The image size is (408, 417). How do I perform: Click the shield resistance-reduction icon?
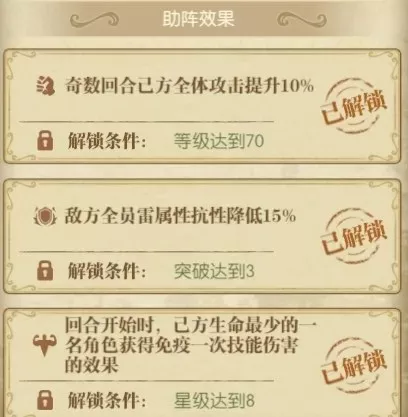coord(45,216)
